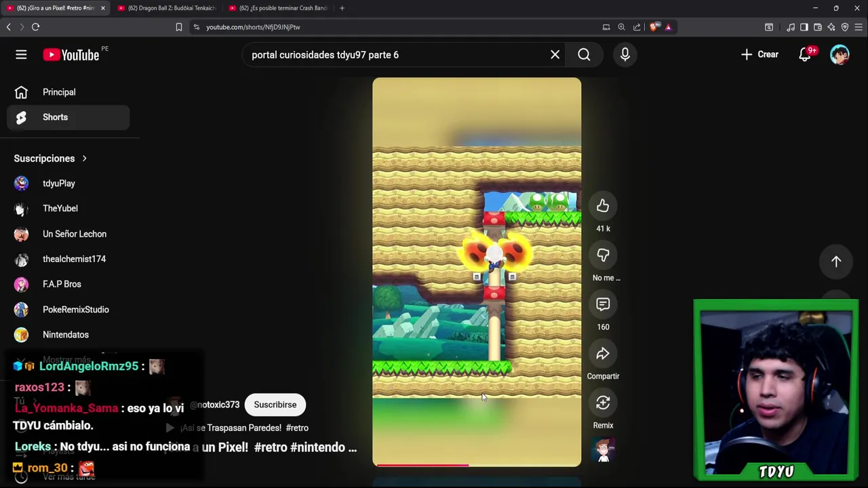
Task: Open TheYubel channel
Action: click(x=68, y=209)
